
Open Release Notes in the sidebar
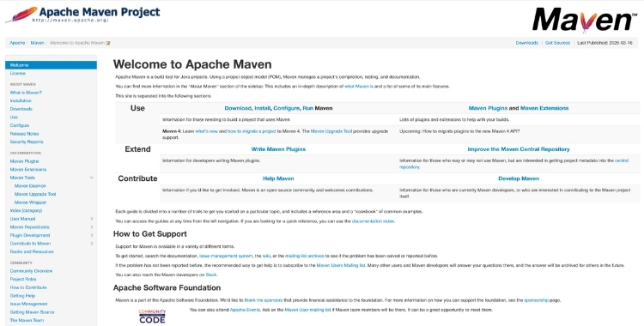[24, 134]
